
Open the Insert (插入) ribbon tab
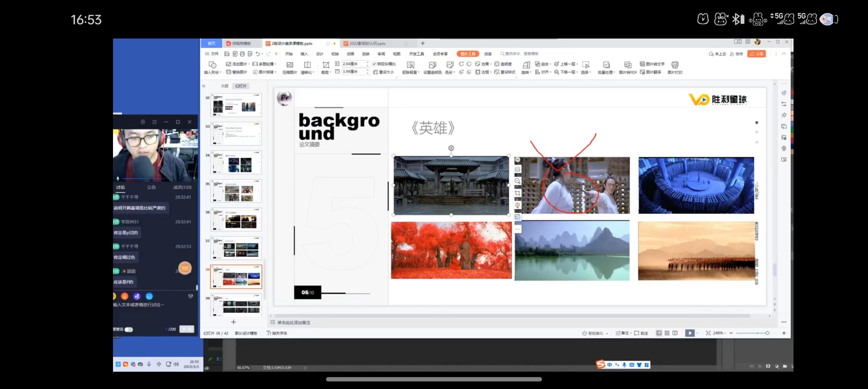[x=304, y=54]
